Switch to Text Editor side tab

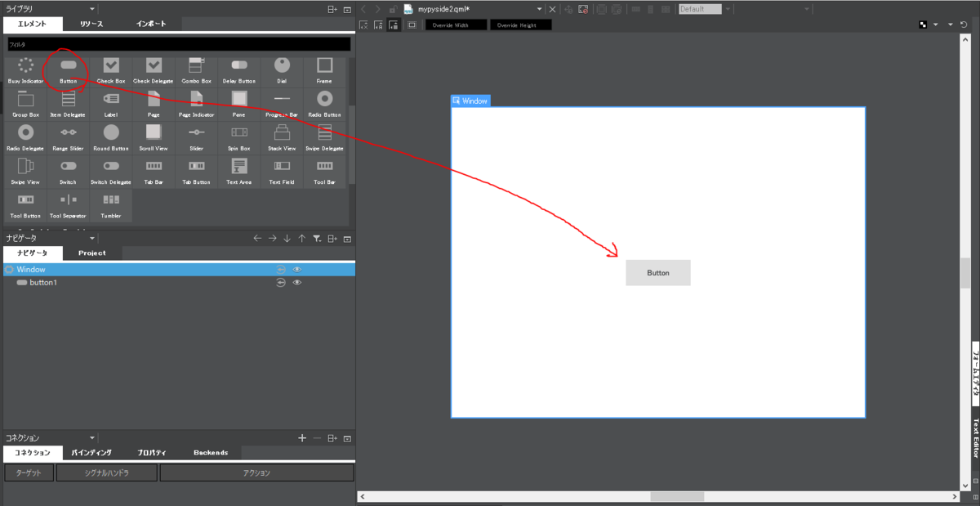coord(975,437)
